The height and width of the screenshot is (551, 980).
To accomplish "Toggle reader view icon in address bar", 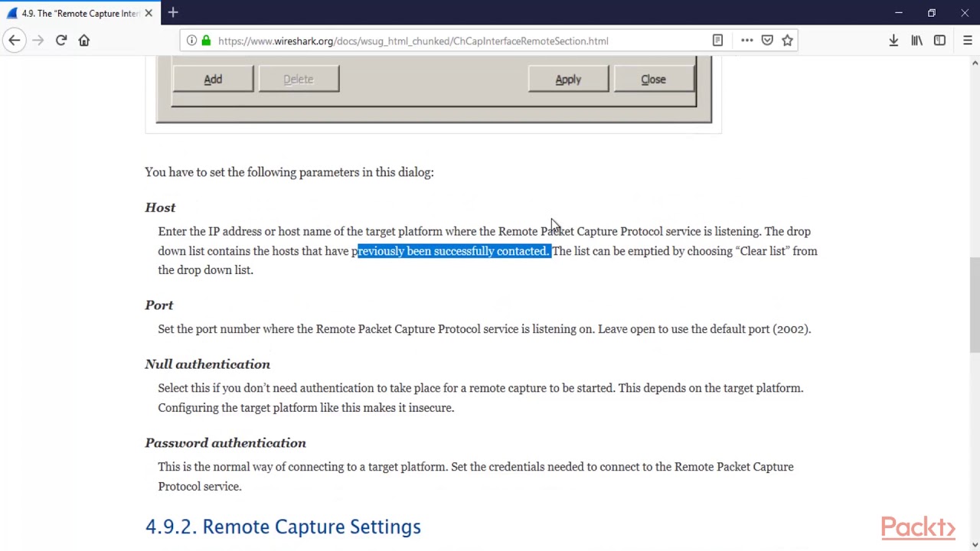I will pos(717,41).
